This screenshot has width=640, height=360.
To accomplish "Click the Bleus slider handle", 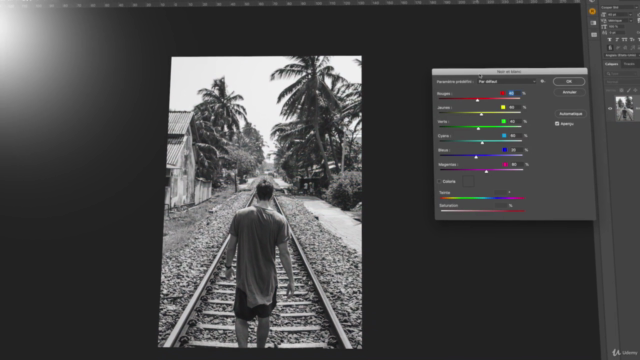I will (x=476, y=157).
